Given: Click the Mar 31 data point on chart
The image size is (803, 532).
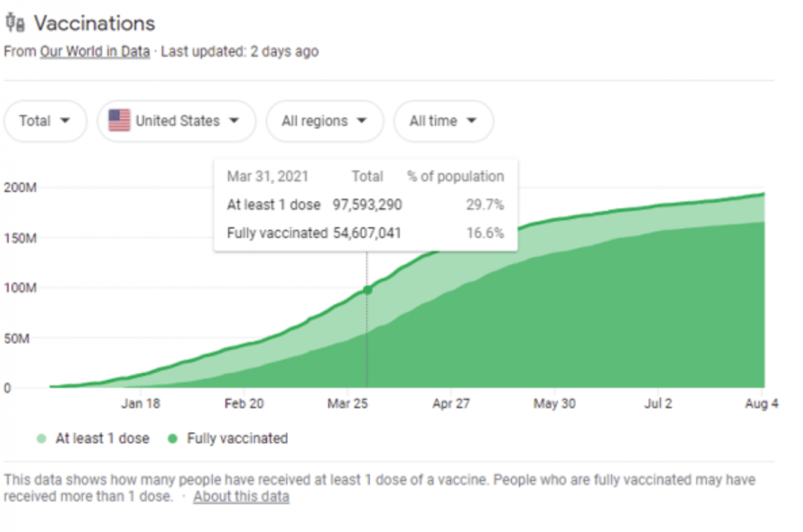Looking at the screenshot, I should pos(367,290).
